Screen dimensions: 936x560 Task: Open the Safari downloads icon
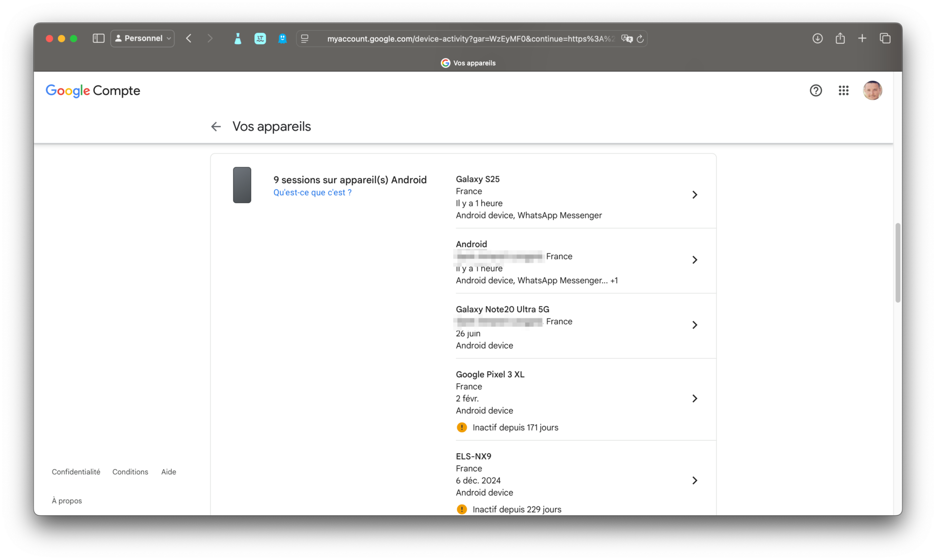[818, 39]
